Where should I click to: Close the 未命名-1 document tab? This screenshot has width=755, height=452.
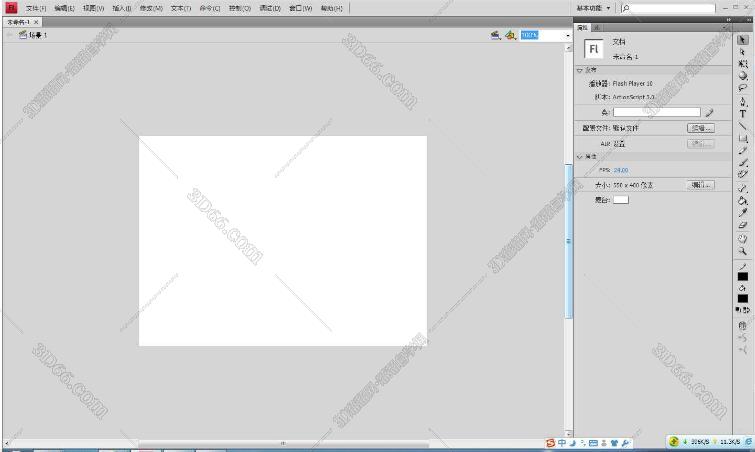36,22
